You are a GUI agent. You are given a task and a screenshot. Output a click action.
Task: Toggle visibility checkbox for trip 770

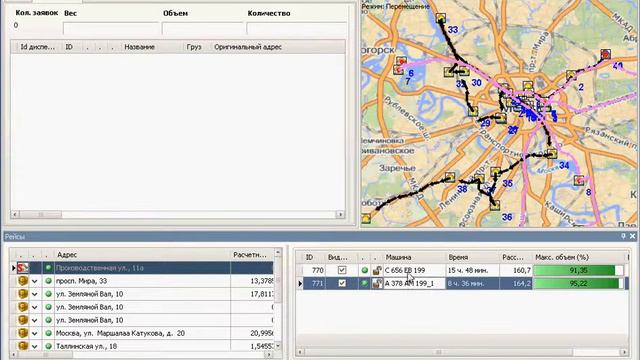click(342, 270)
